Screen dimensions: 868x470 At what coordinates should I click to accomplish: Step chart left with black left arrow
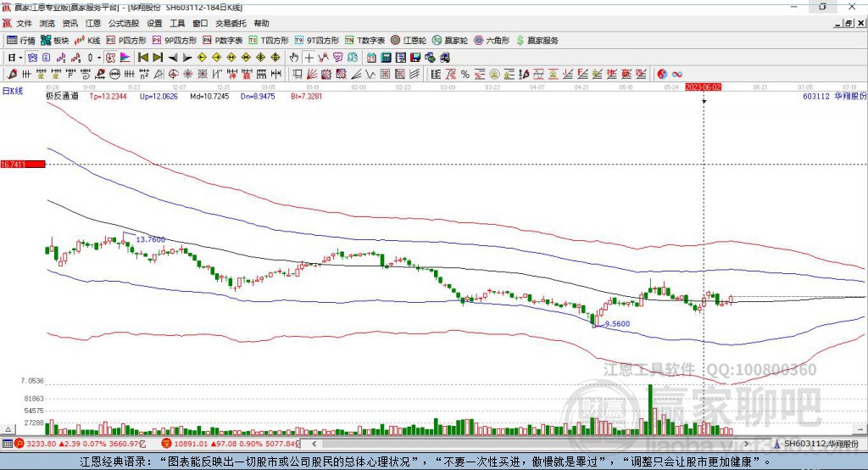click(x=173, y=57)
